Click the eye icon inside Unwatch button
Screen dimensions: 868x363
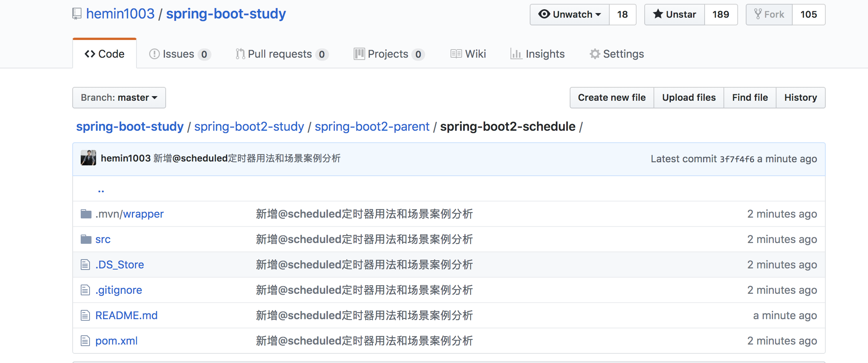544,14
